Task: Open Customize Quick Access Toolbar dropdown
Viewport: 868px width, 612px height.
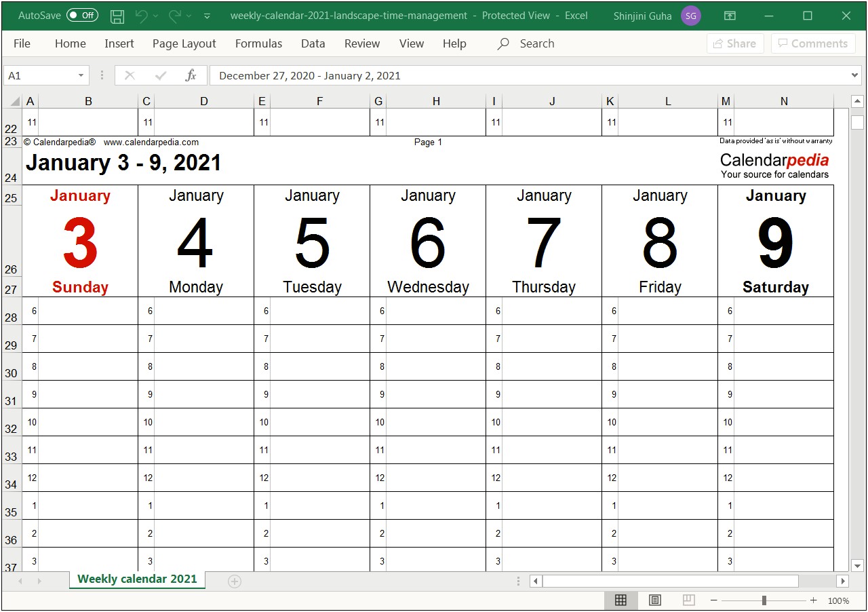Action: pyautogui.click(x=208, y=16)
